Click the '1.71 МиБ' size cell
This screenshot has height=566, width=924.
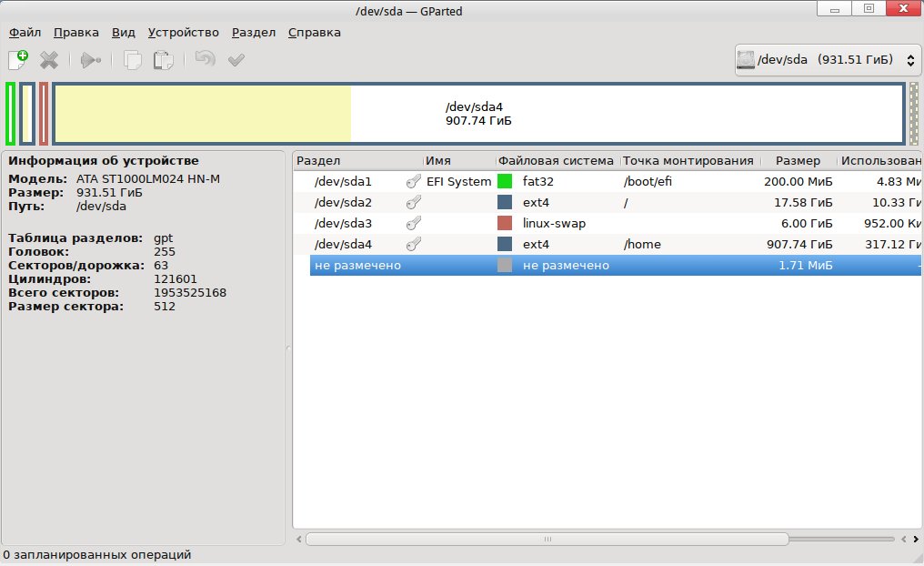[806, 266]
